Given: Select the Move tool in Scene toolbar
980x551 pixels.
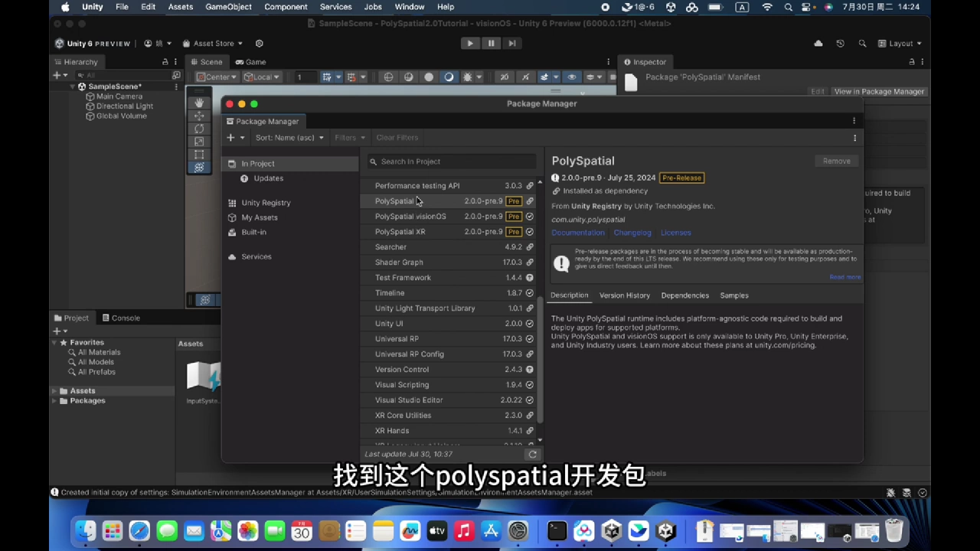Looking at the screenshot, I should tap(199, 116).
